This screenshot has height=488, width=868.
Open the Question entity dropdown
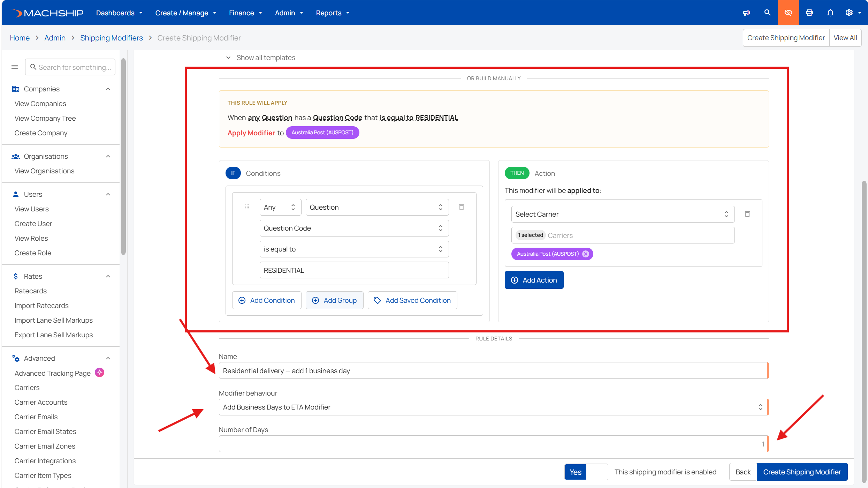377,207
